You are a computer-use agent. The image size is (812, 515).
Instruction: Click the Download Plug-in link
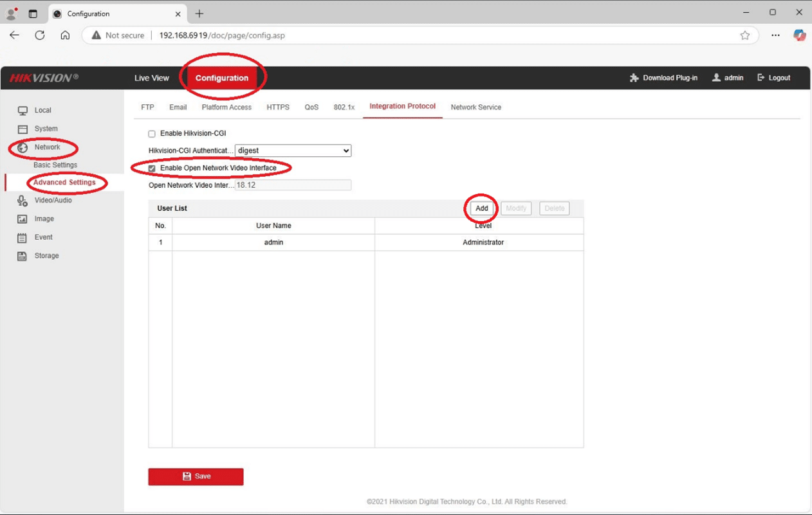670,78
